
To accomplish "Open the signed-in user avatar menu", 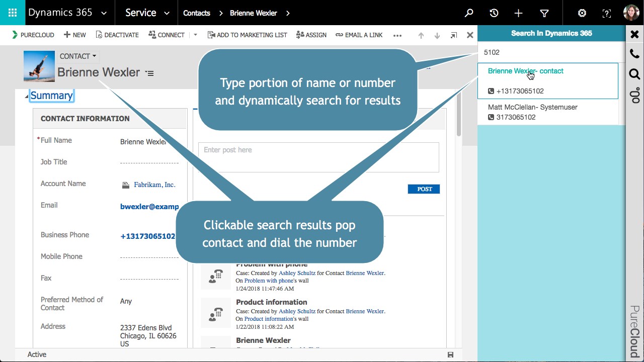I will click(x=631, y=13).
